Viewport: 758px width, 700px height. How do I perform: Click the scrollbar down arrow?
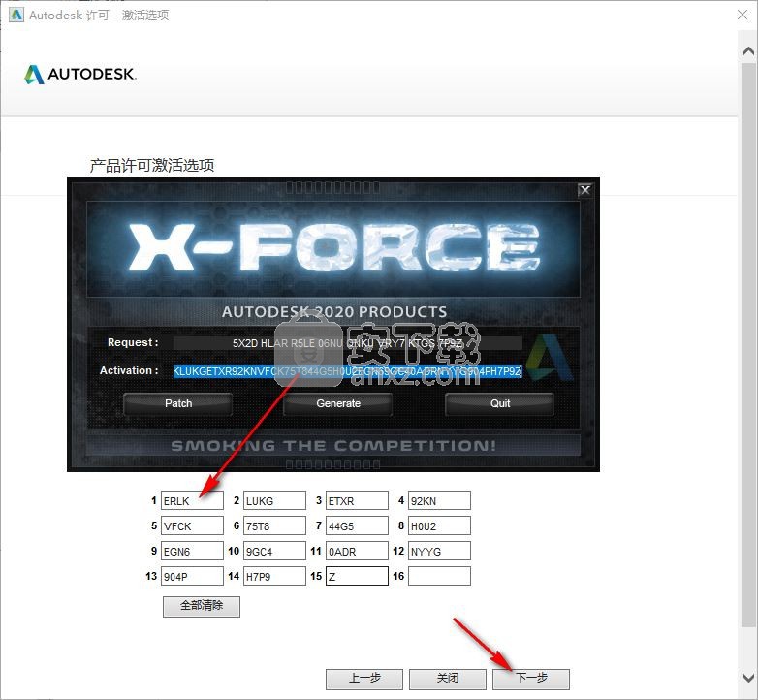pos(748,678)
